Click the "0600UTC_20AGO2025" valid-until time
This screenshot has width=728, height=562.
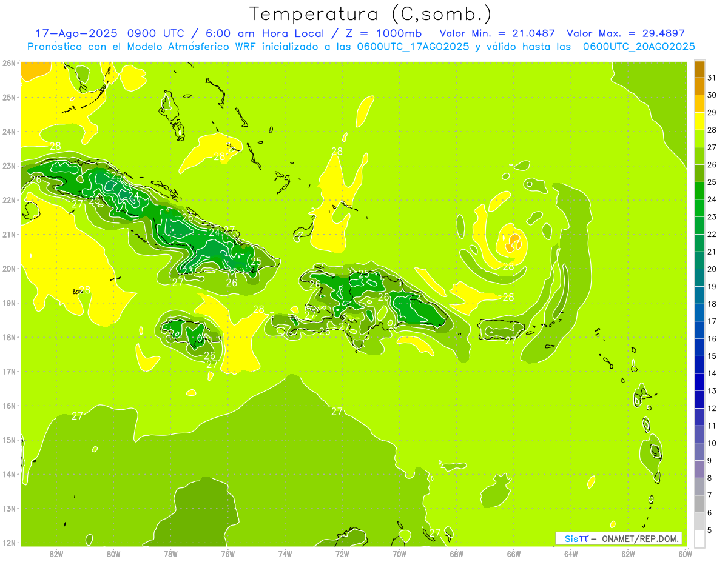639,47
